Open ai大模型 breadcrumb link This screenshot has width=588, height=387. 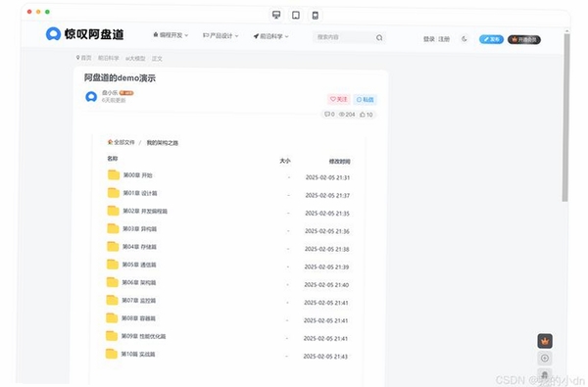tap(135, 59)
